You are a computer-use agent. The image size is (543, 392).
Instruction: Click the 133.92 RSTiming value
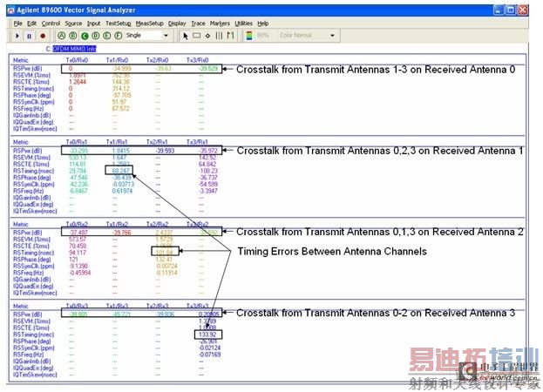click(x=207, y=335)
